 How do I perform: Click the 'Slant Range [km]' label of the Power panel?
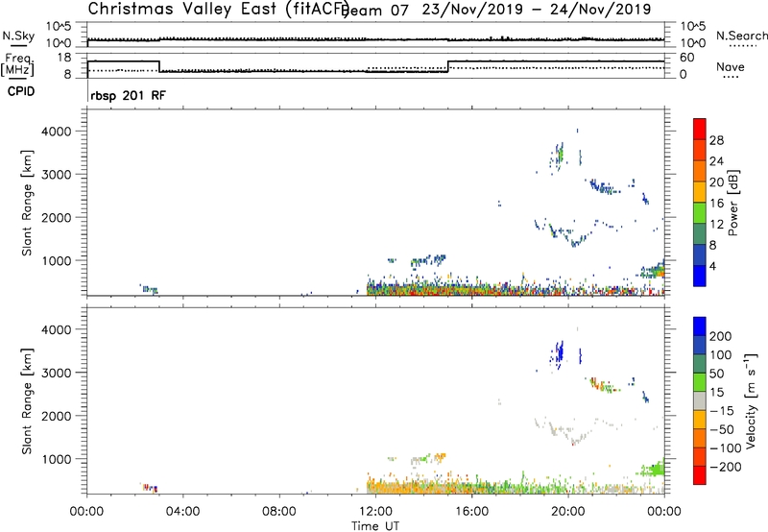tap(27, 203)
